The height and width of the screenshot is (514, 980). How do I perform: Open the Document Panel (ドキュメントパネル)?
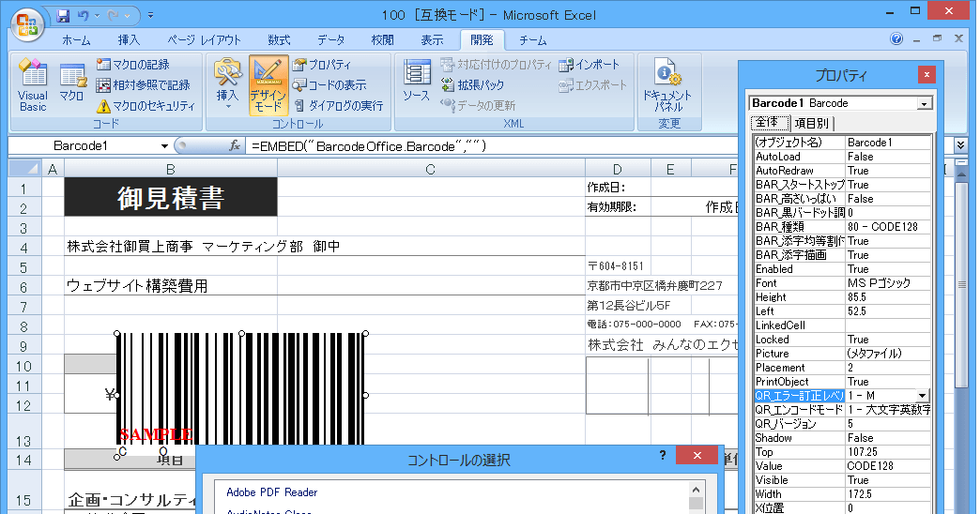pyautogui.click(x=666, y=85)
